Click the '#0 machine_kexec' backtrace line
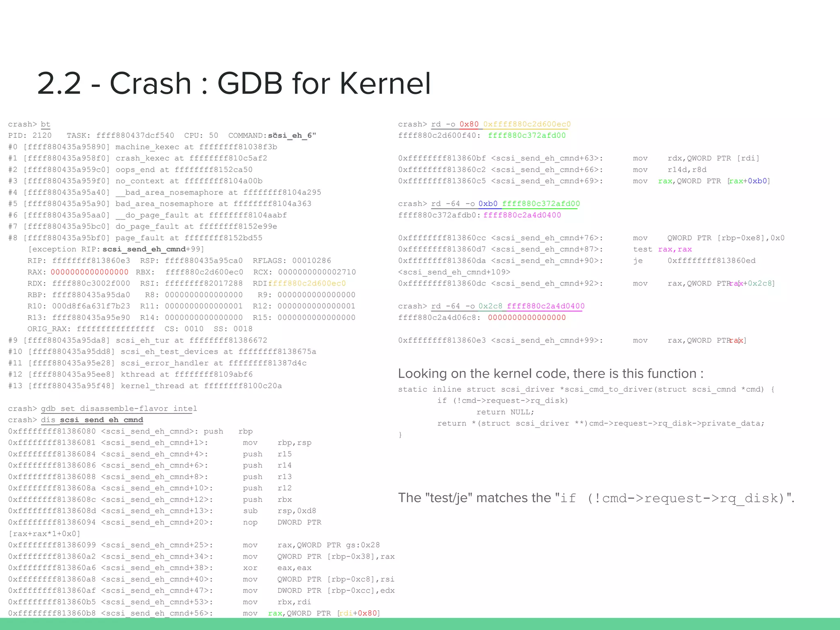Image resolution: width=840 pixels, height=630 pixels. tap(143, 147)
